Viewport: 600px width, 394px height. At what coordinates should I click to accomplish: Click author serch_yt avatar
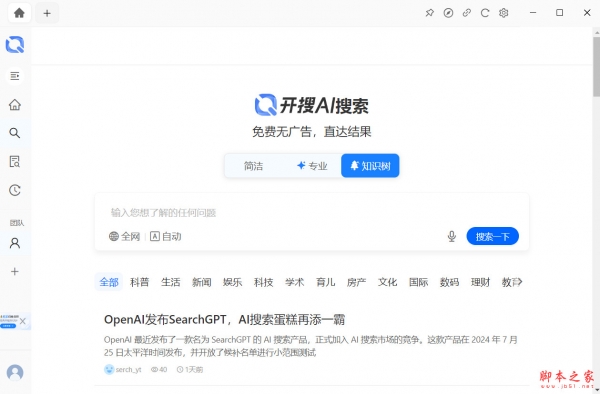tap(109, 370)
